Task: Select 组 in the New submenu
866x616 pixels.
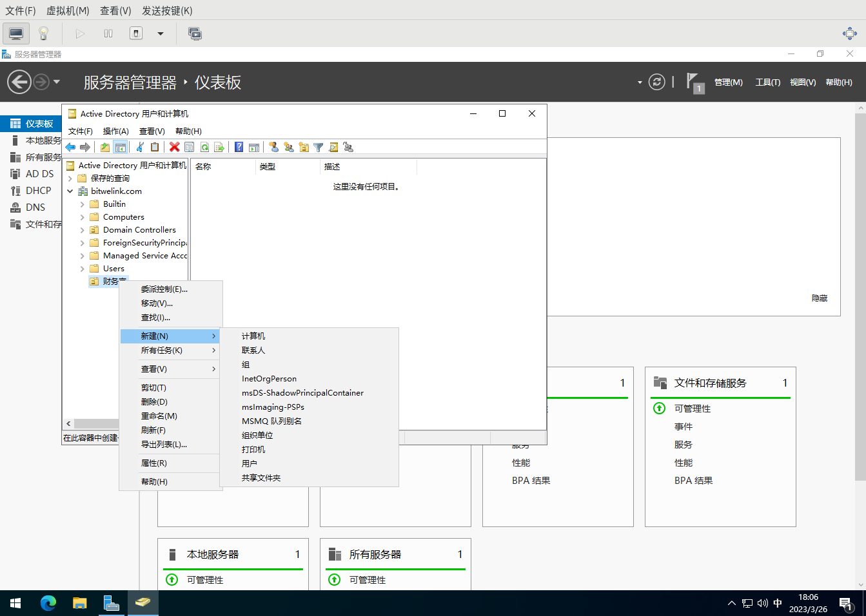Action: (x=246, y=365)
